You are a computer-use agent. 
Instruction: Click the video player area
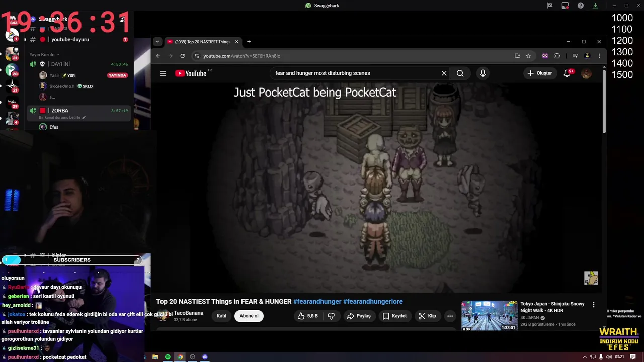(377, 187)
